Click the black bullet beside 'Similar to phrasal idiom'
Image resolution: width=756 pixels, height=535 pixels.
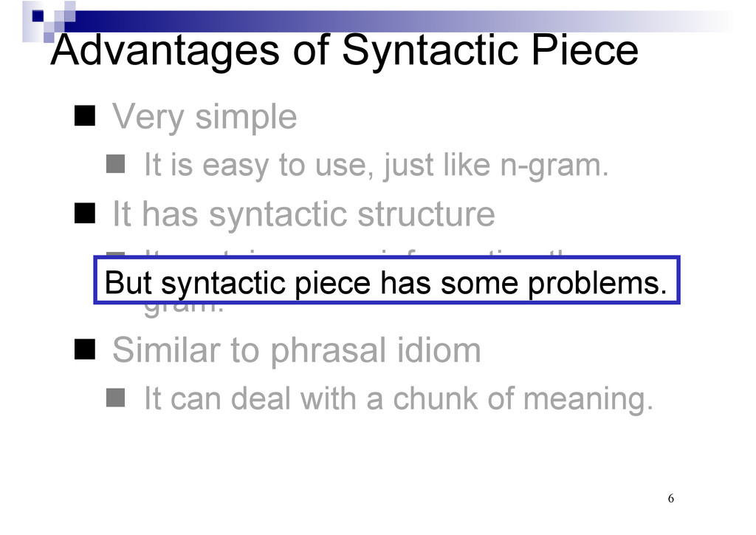tap(85, 350)
